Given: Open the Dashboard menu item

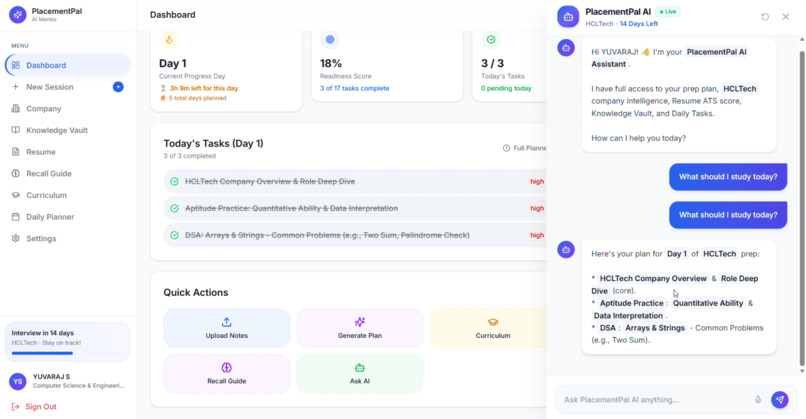Looking at the screenshot, I should point(67,65).
